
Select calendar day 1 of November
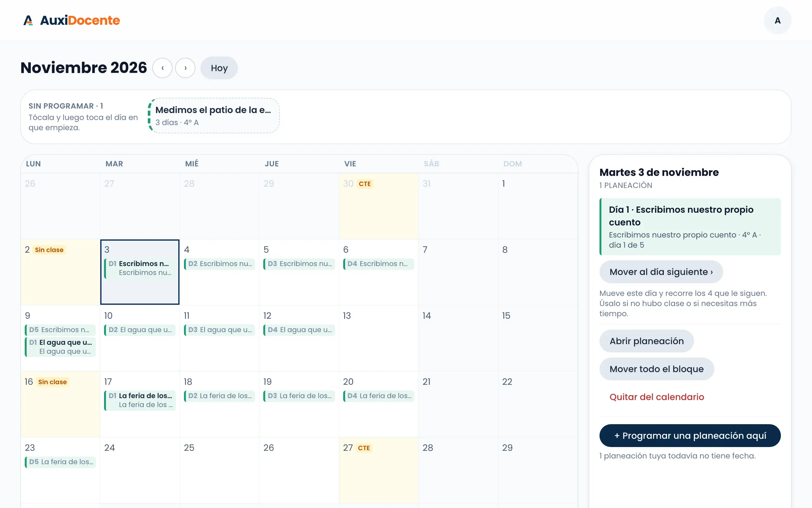click(538, 206)
